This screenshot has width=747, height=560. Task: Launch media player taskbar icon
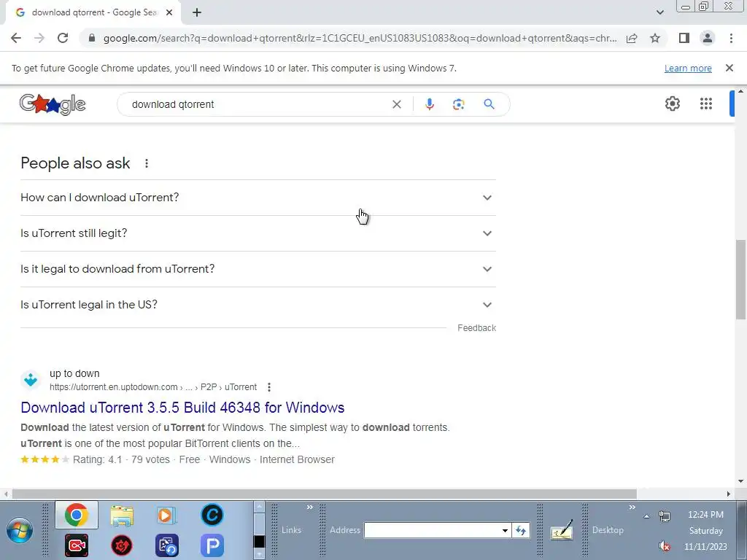tap(166, 516)
